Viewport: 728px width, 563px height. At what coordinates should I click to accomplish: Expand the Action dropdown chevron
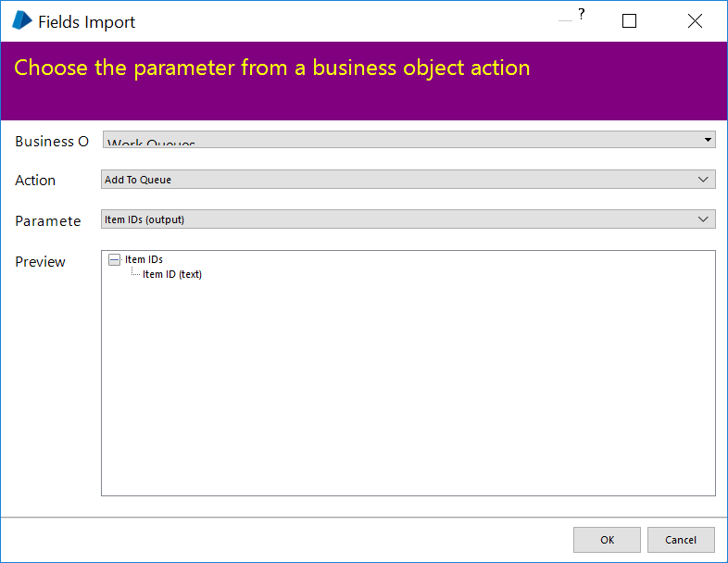tap(705, 180)
